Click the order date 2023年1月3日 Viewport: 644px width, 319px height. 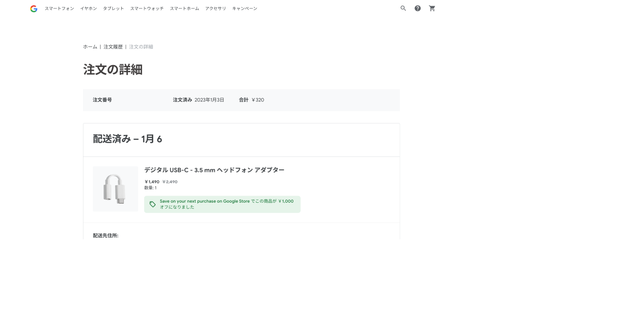[x=209, y=100]
